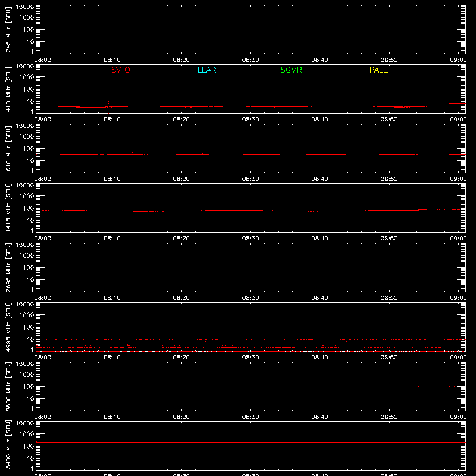This screenshot has width=476, height=476.
Task: Click the 100 tick label on 4995 MHz panel
Action: pos(29,327)
